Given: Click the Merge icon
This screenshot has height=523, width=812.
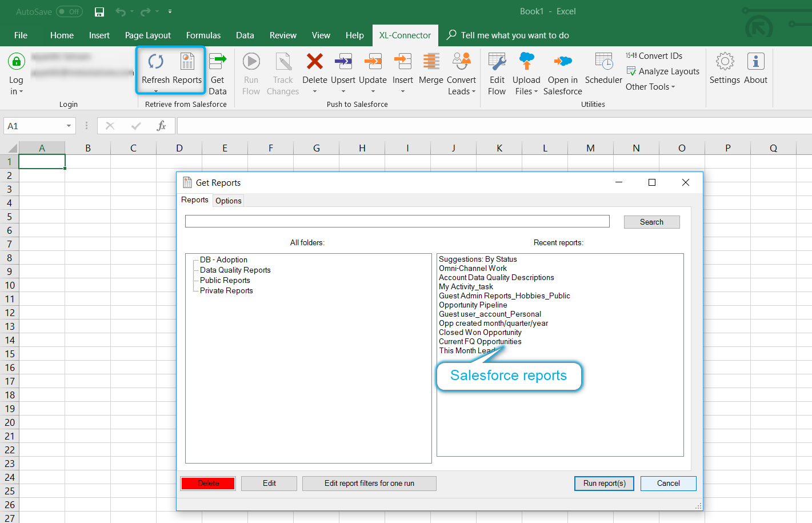Looking at the screenshot, I should (x=431, y=61).
